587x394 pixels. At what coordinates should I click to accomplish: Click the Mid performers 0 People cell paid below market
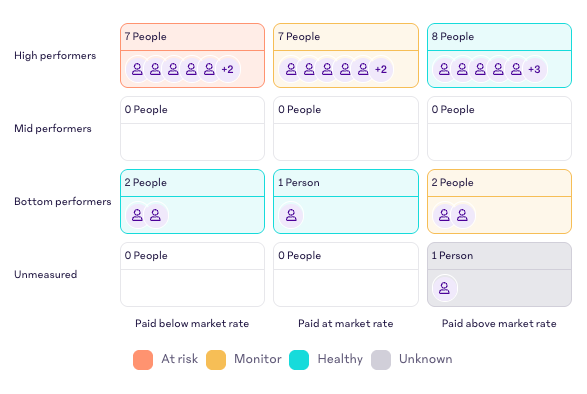point(192,128)
